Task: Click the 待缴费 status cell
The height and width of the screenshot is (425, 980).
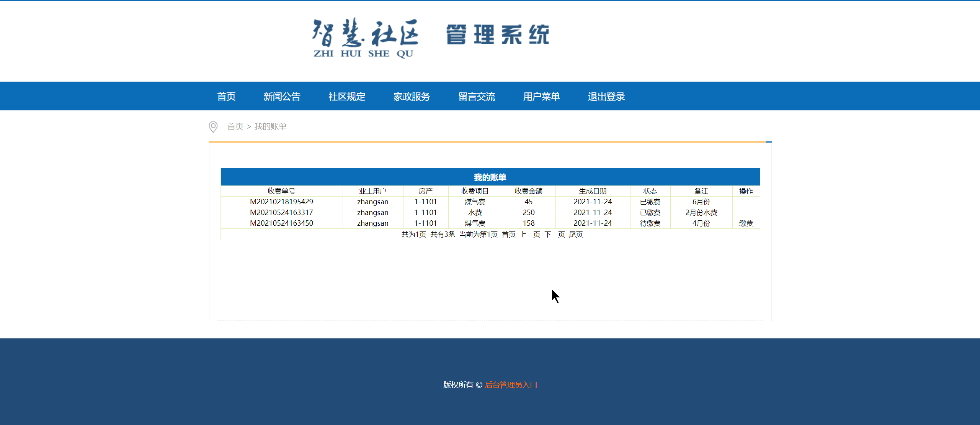Action: tap(650, 223)
